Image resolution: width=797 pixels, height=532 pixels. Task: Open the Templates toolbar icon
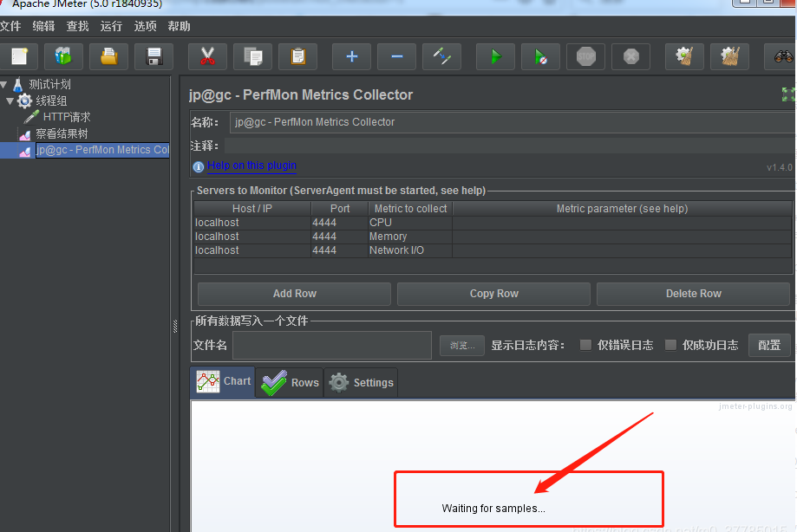(x=63, y=56)
